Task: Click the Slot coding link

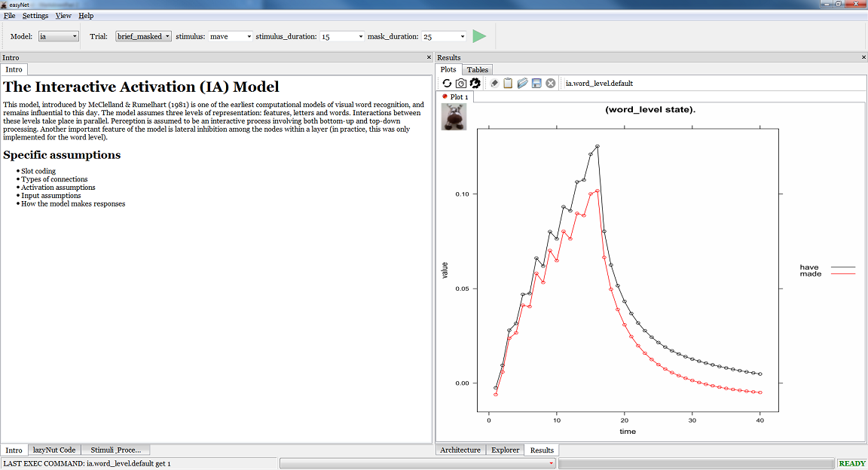Action: 38,171
